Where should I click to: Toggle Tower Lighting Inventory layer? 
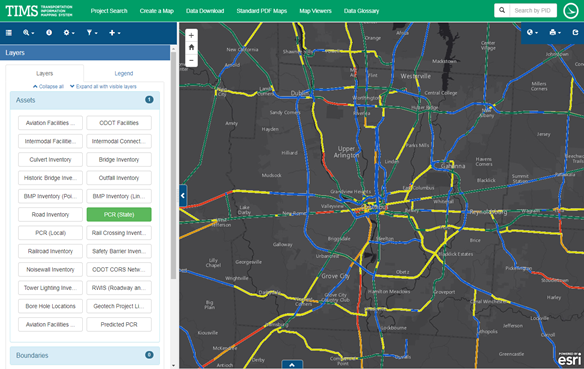50,288
